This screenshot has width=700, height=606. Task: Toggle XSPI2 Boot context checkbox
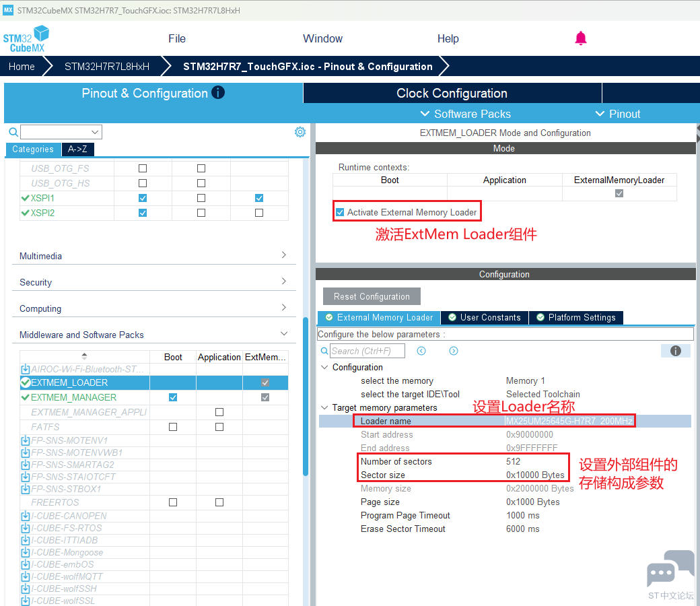pyautogui.click(x=143, y=213)
